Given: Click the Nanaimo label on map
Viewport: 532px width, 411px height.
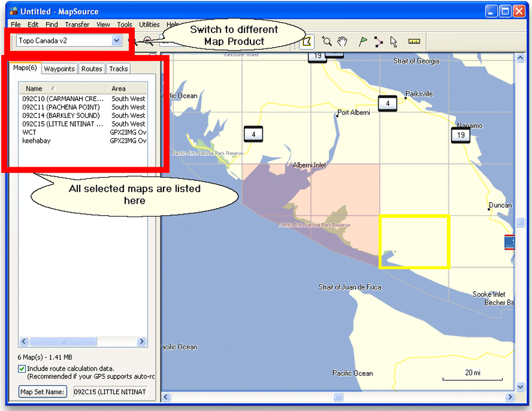Looking at the screenshot, I should tap(470, 125).
